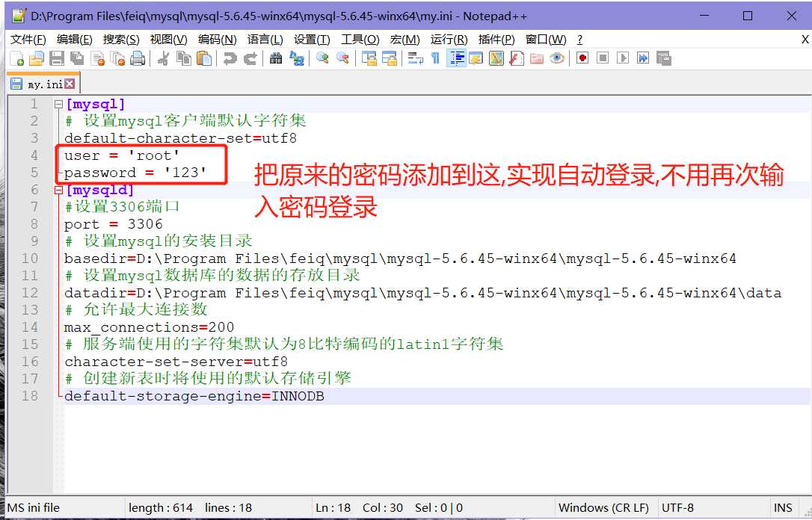Toggle synchronize horizontal scrolling
812x520 pixels.
[389, 58]
